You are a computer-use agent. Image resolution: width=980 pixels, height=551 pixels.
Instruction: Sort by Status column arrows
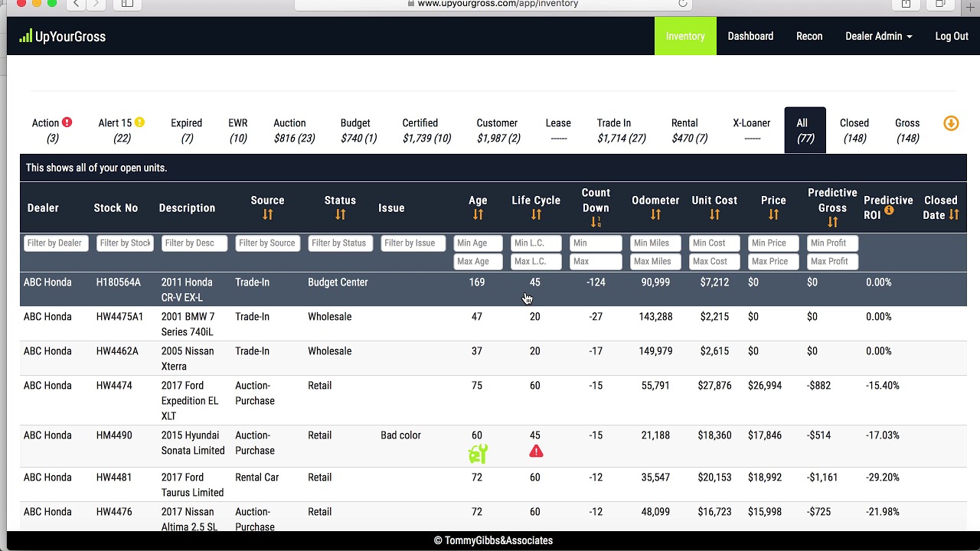point(340,215)
